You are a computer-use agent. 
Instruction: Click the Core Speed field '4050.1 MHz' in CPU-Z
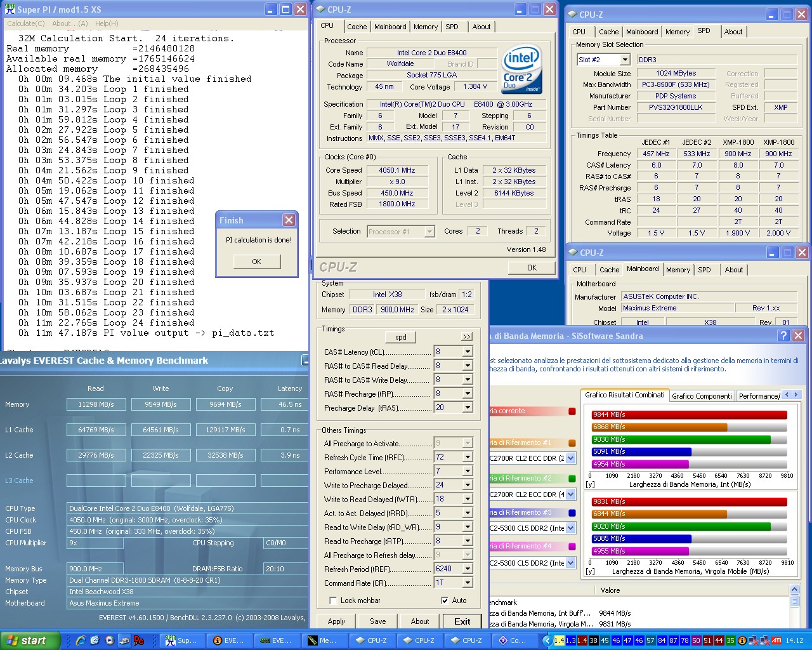tap(397, 170)
